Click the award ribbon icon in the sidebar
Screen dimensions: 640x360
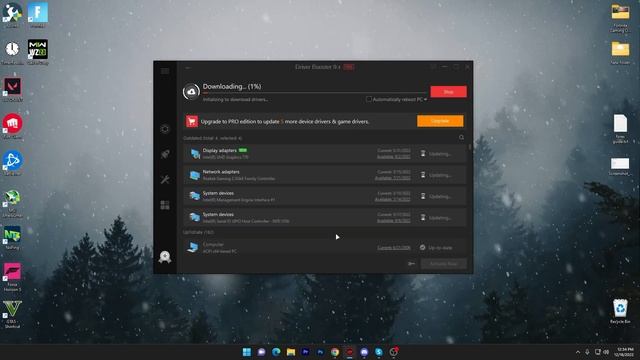click(165, 257)
